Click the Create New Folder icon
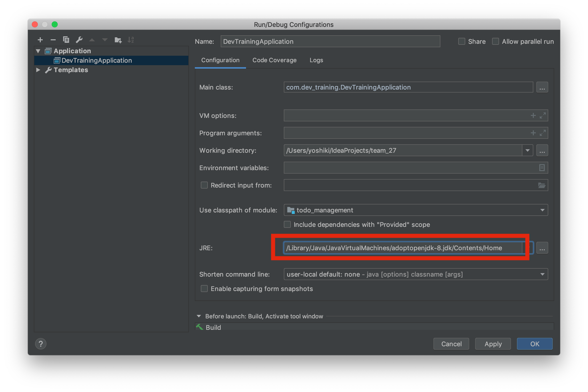The image size is (588, 392). point(118,40)
